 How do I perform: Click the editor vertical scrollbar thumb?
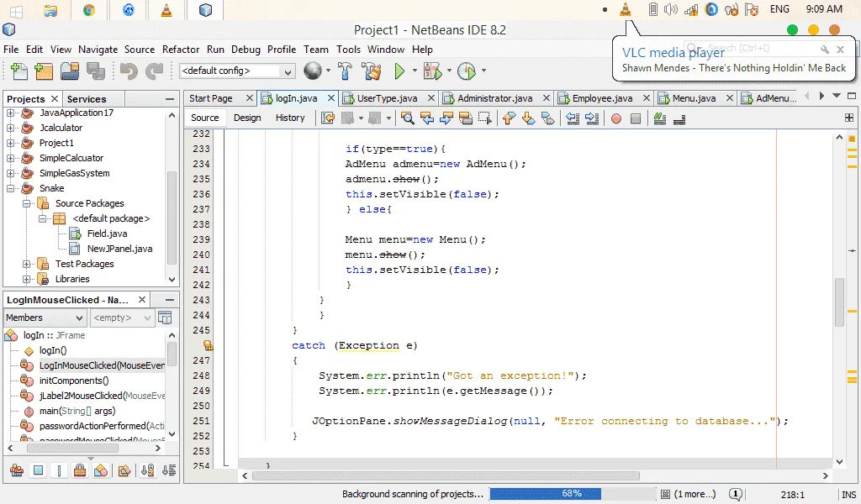point(839,302)
